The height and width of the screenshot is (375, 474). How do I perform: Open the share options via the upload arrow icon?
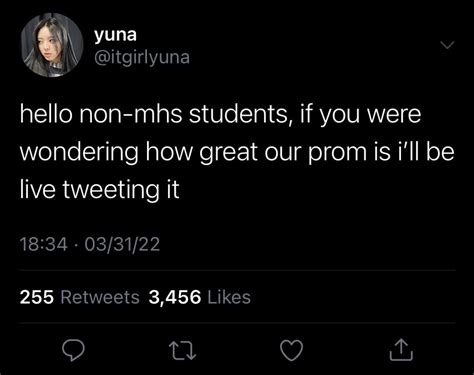(401, 350)
